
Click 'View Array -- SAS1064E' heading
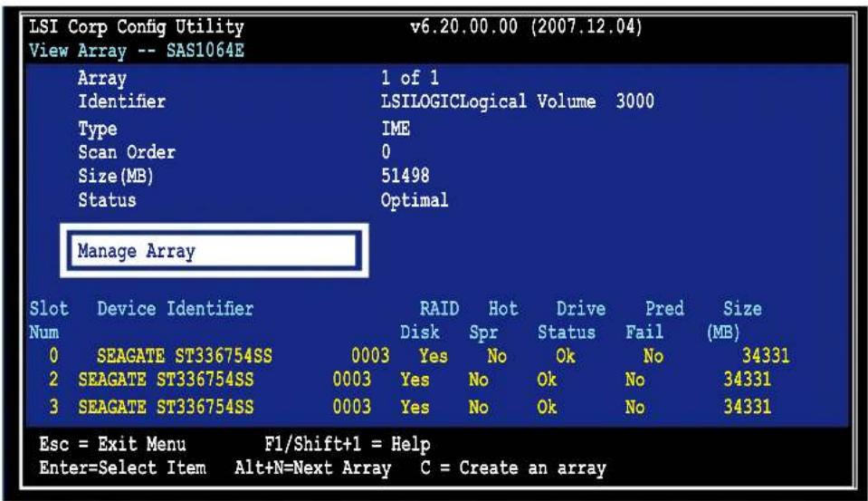(x=136, y=51)
